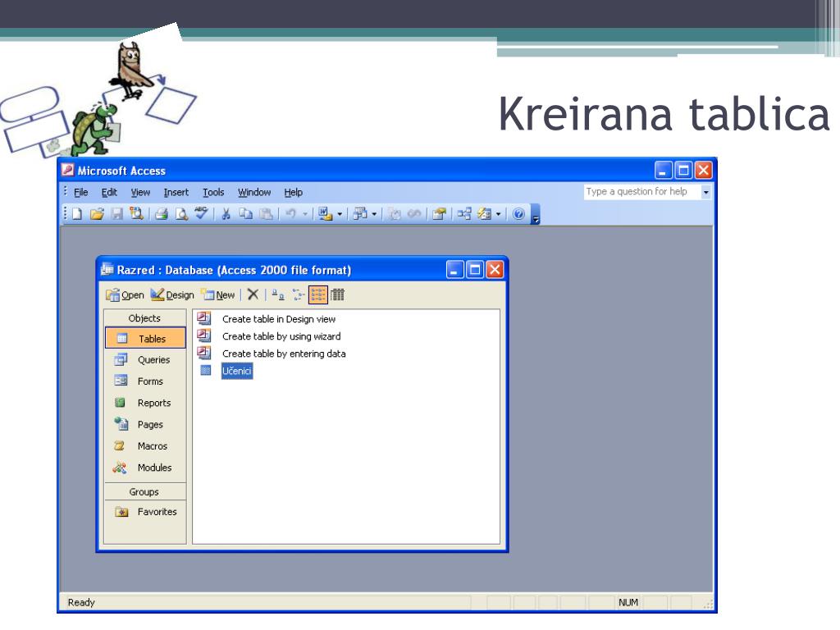Image resolution: width=840 pixels, height=630 pixels.
Task: Open Print Preview from the toolbar
Action: [x=181, y=214]
